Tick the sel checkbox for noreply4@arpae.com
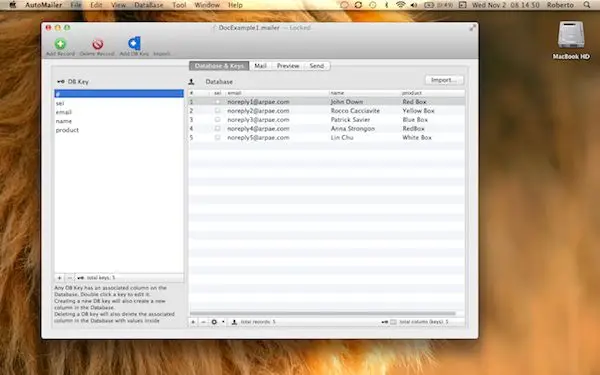Screen dimensions: 600x375 pos(217,129)
